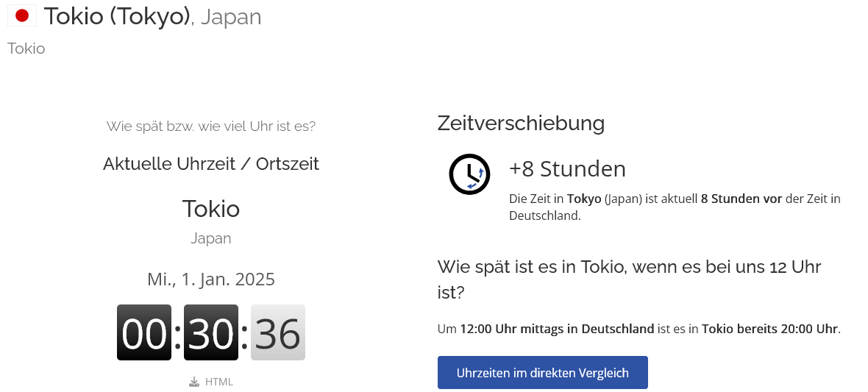
Task: Open the HTML embed link
Action: click(x=218, y=382)
